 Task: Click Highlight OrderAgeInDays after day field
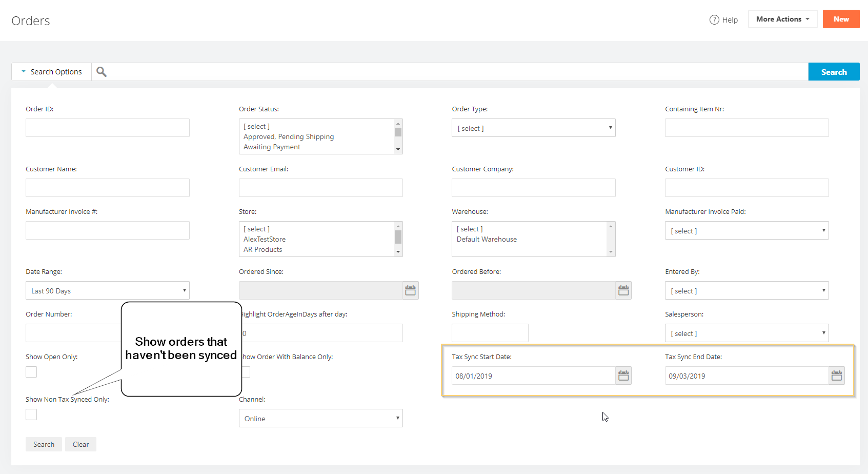(322, 333)
